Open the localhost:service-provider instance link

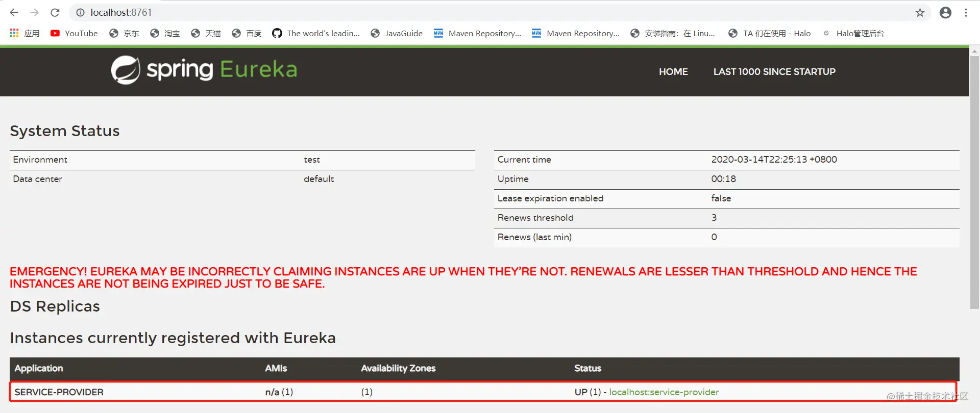(x=664, y=392)
